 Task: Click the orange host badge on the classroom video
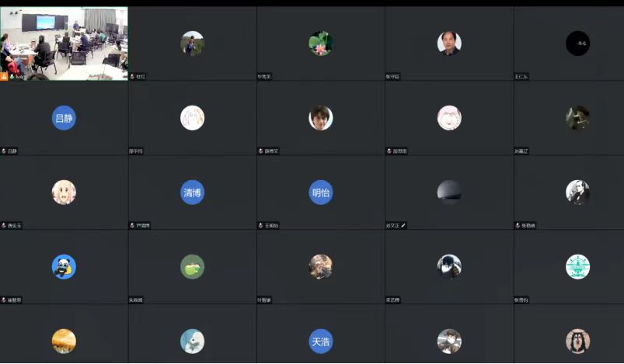pos(4,76)
